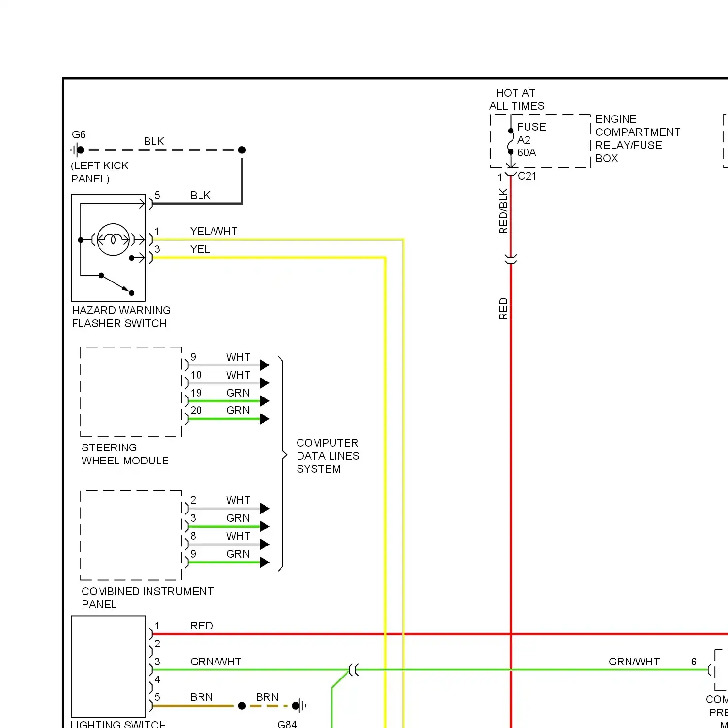Click the COMBINED INSTRUMENT PANEL label
The image size is (728, 728).
pyautogui.click(x=148, y=597)
